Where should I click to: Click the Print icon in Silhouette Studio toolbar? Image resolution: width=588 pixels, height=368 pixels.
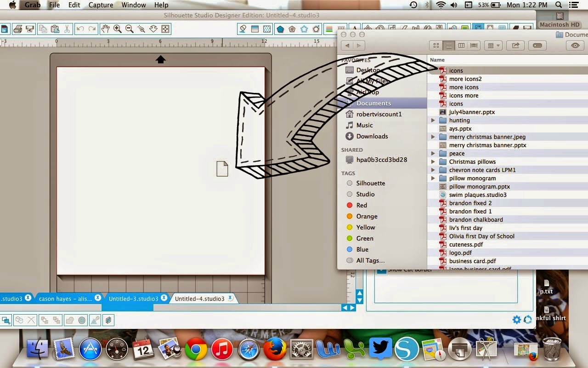tap(18, 29)
